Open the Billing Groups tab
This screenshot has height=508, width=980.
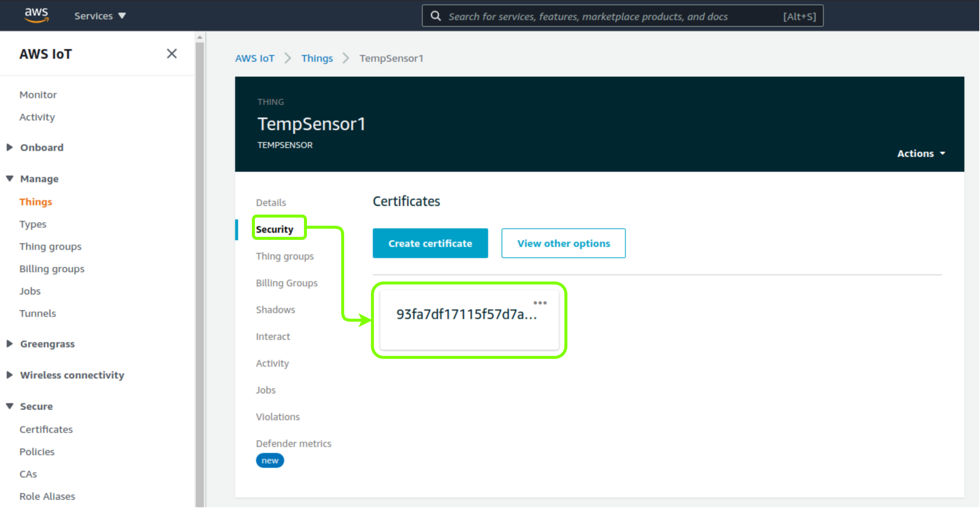point(287,283)
